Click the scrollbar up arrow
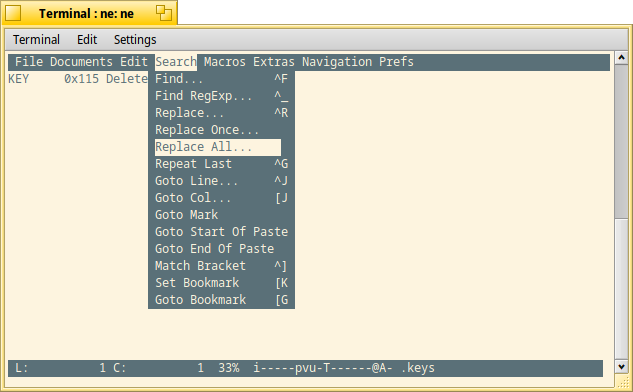Image resolution: width=633 pixels, height=392 pixels. (621, 57)
